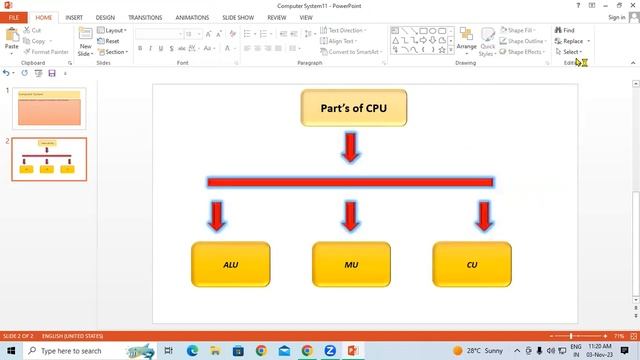Open Task View on taskbar
The height and width of the screenshot is (360, 640).
tap(168, 351)
